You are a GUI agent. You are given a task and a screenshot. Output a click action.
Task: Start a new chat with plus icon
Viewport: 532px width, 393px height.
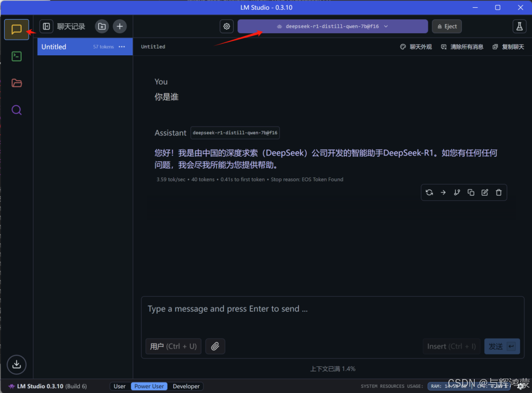pos(120,26)
